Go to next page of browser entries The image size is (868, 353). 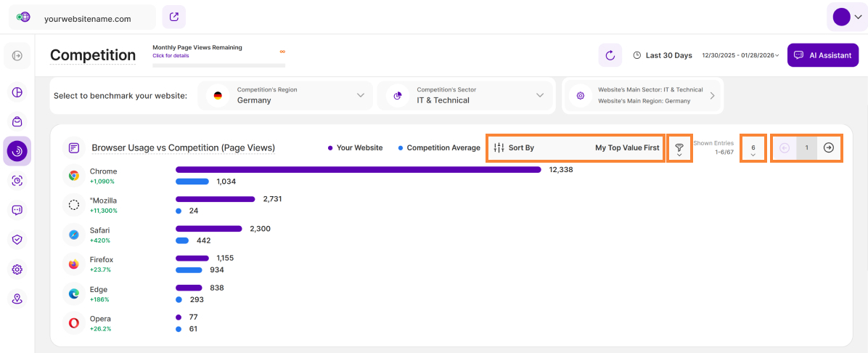(x=829, y=147)
